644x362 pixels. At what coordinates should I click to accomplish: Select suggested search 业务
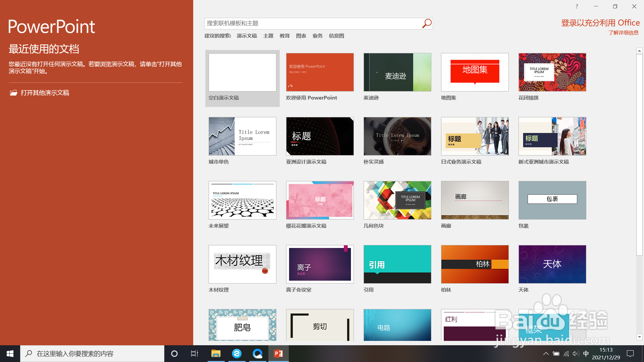click(x=318, y=36)
